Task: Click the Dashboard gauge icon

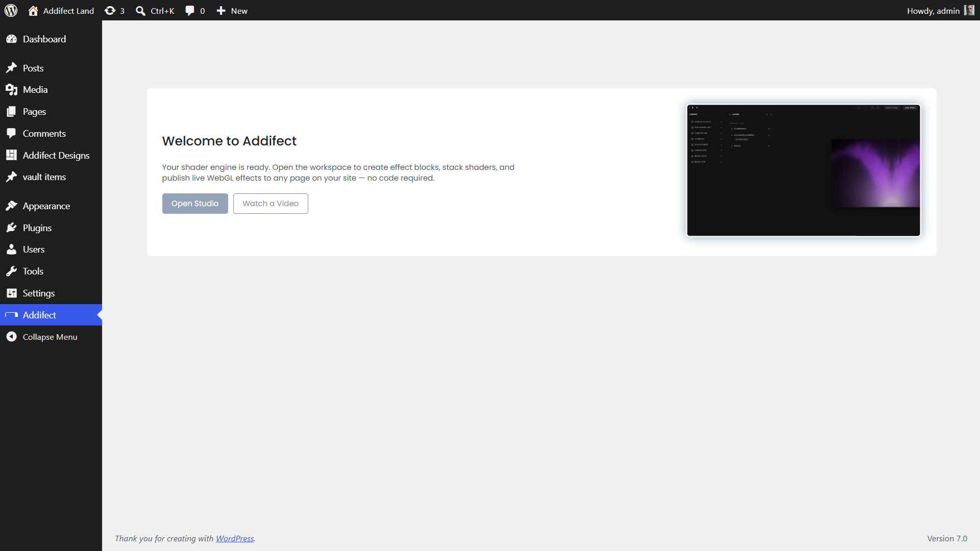Action: tap(11, 39)
